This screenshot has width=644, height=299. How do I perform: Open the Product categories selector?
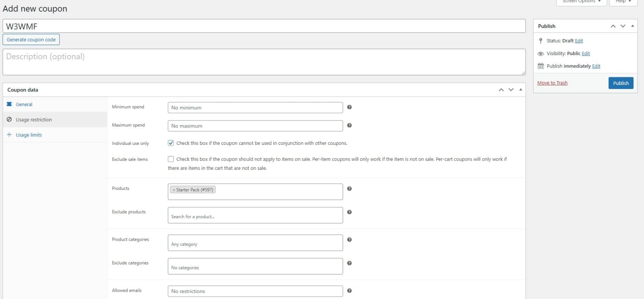click(255, 243)
